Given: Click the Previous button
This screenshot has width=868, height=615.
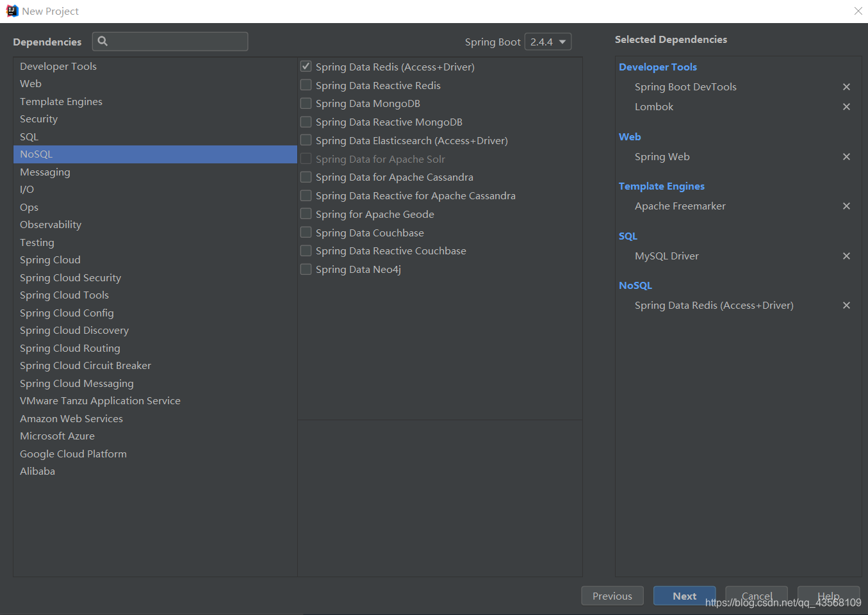Looking at the screenshot, I should [612, 596].
